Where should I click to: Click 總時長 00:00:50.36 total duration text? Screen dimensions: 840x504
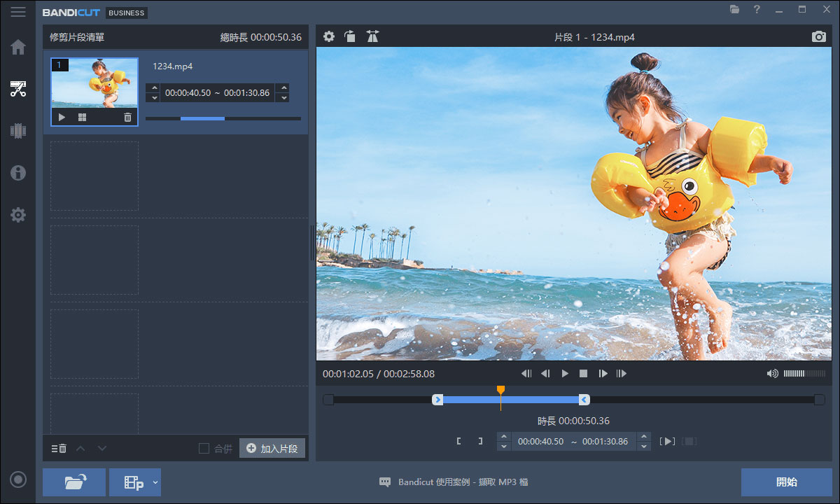[x=261, y=37]
